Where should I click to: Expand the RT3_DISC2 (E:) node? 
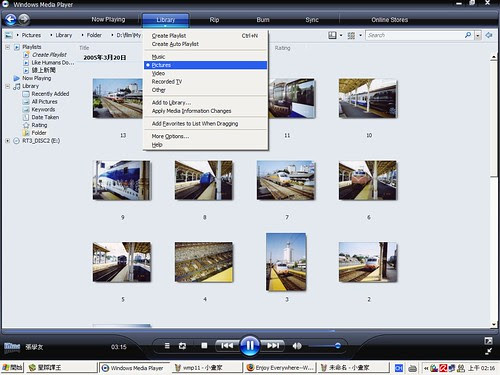[x=7, y=141]
